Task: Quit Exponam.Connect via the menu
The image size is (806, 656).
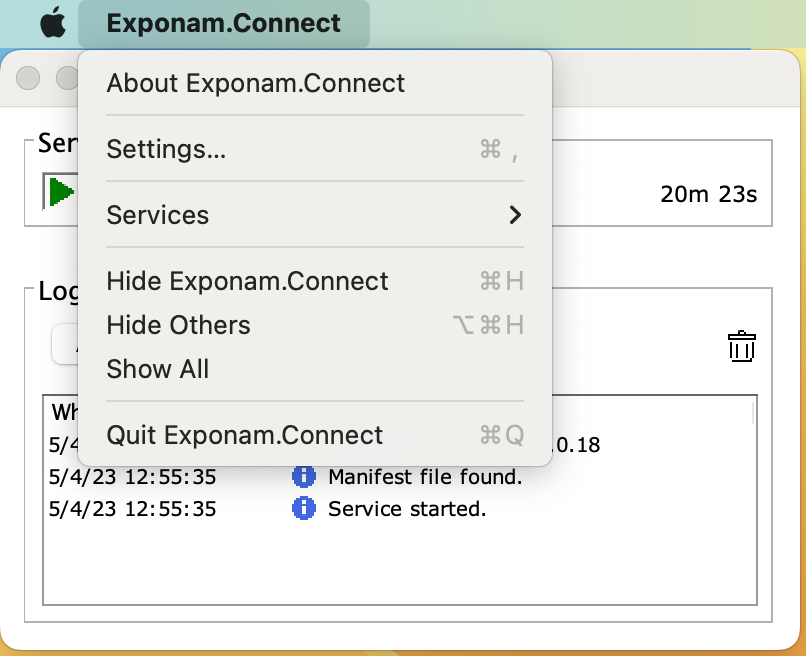Action: point(244,435)
